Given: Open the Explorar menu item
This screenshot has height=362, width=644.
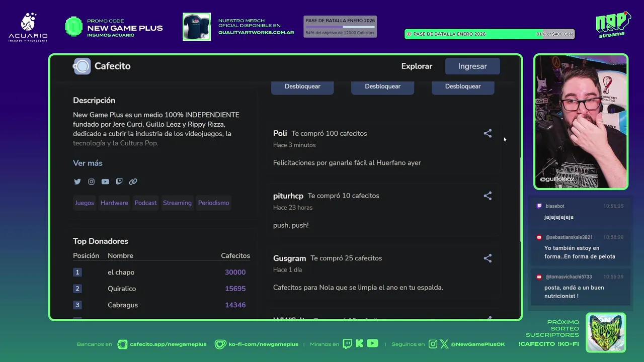Looking at the screenshot, I should click(x=417, y=66).
